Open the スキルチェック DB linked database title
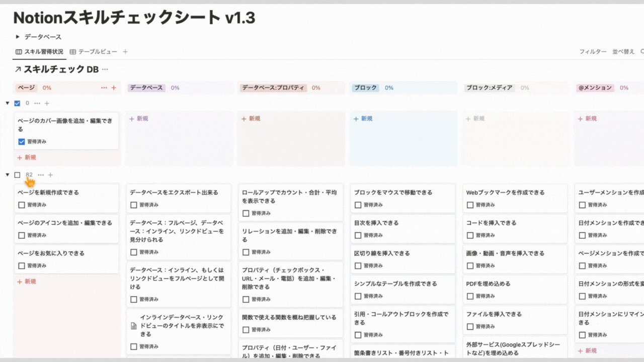This screenshot has height=362, width=644. 61,69
